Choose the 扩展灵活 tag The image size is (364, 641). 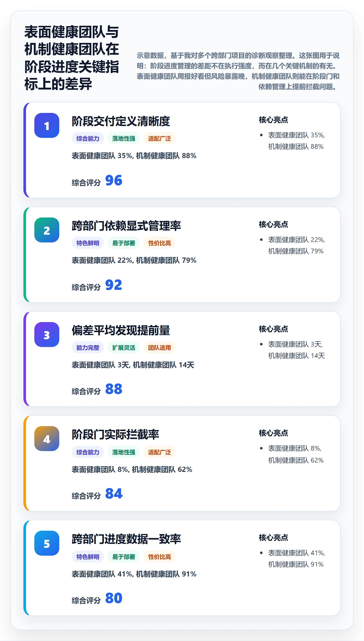point(124,348)
